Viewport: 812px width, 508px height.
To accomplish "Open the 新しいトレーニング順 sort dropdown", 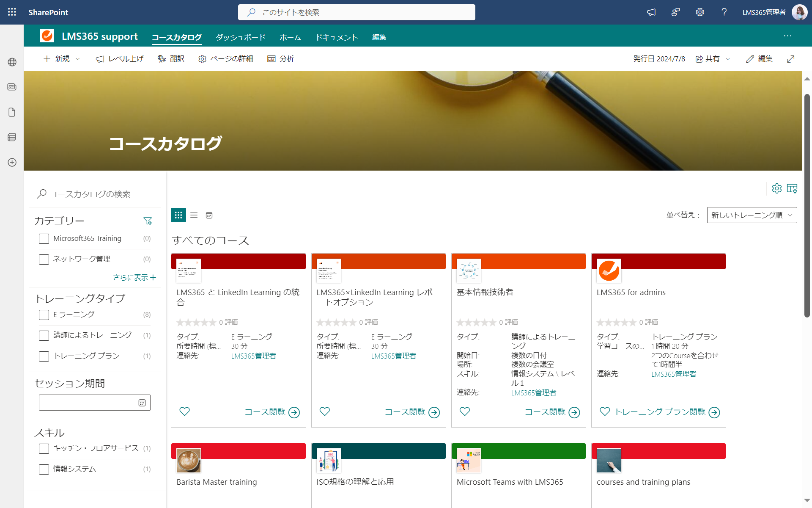I will 752,215.
